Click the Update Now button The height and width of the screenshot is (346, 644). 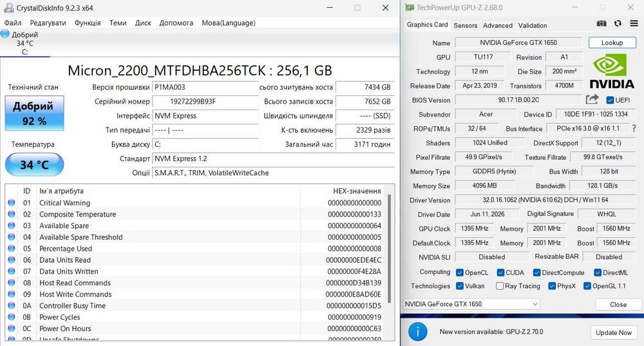pos(614,332)
